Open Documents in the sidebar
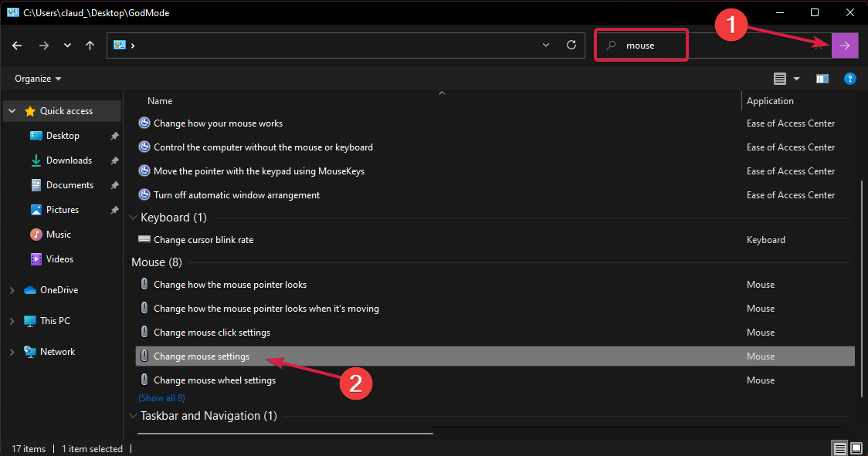The width and height of the screenshot is (868, 456). click(x=70, y=185)
